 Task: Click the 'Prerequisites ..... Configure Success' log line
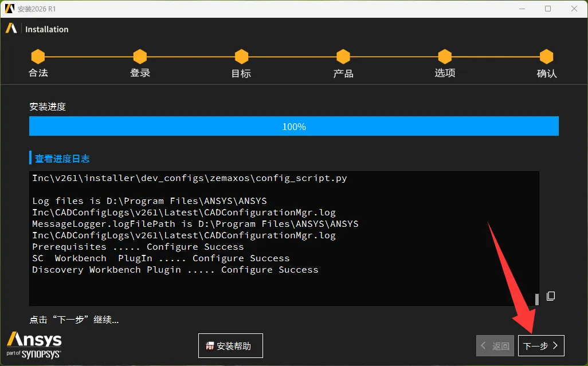138,247
